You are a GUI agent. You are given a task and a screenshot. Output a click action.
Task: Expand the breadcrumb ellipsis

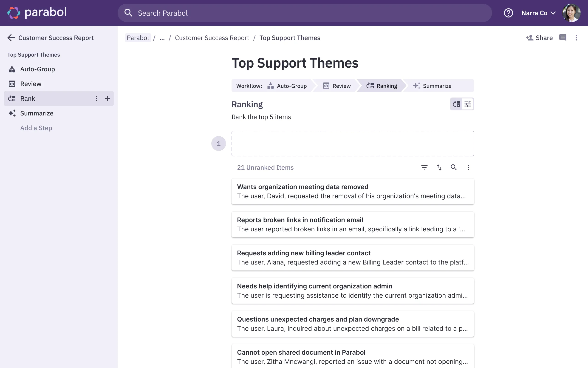coord(162,38)
